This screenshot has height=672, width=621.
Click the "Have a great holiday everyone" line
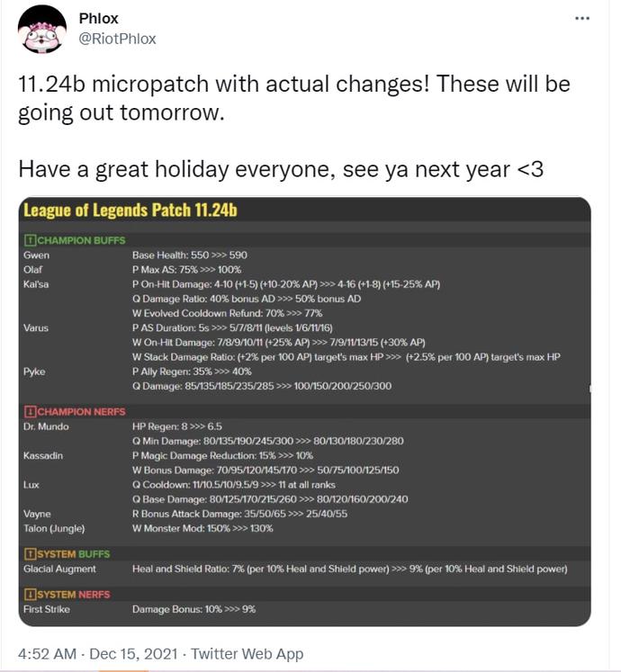click(x=280, y=169)
